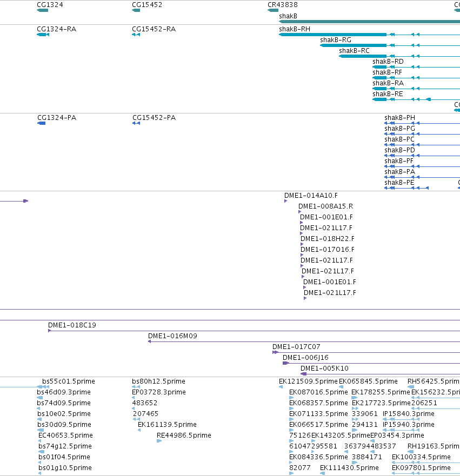Click the EK087016.5prime EST label

[318, 392]
